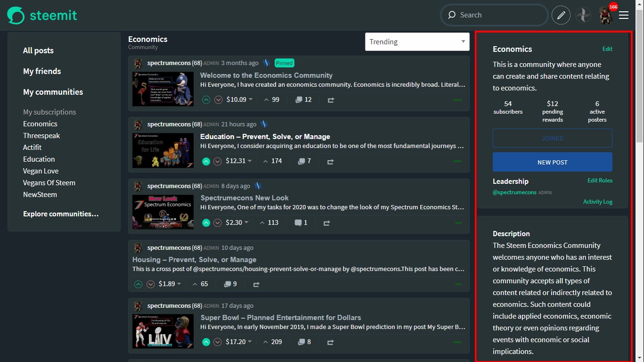Screen dimensions: 644x362
Task: Click the pinwheel icon beside the pencil
Action: point(583,16)
